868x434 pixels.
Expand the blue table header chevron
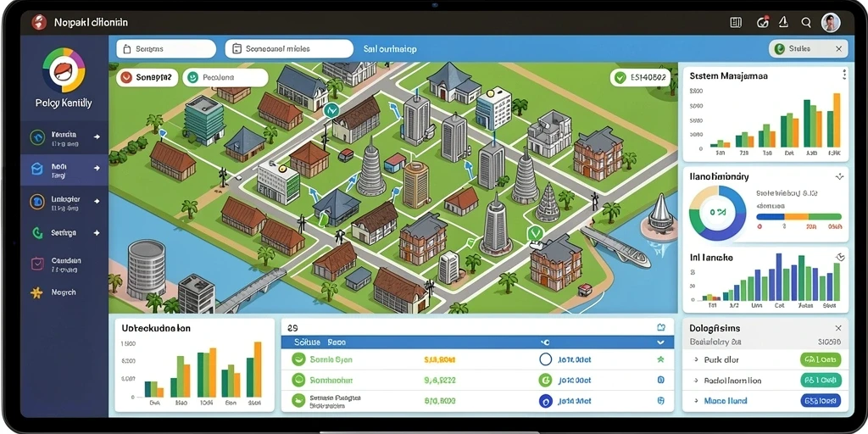click(x=659, y=342)
